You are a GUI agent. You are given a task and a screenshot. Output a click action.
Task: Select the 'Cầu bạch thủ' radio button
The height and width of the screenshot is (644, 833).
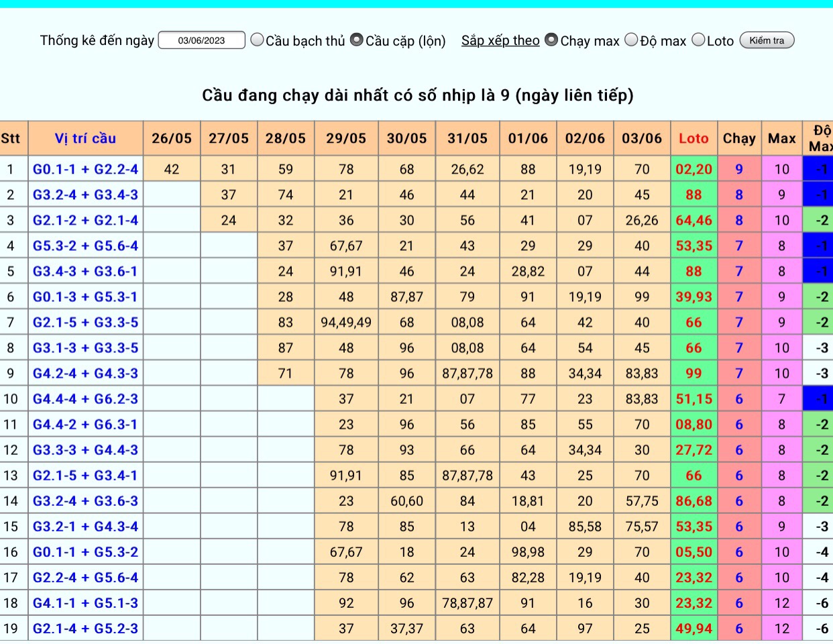pyautogui.click(x=257, y=40)
